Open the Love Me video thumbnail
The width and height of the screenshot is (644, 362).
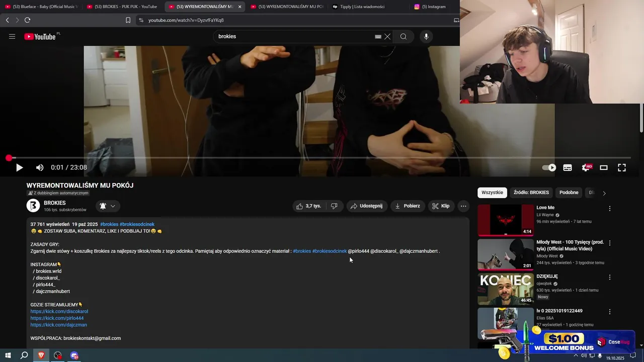(x=506, y=220)
